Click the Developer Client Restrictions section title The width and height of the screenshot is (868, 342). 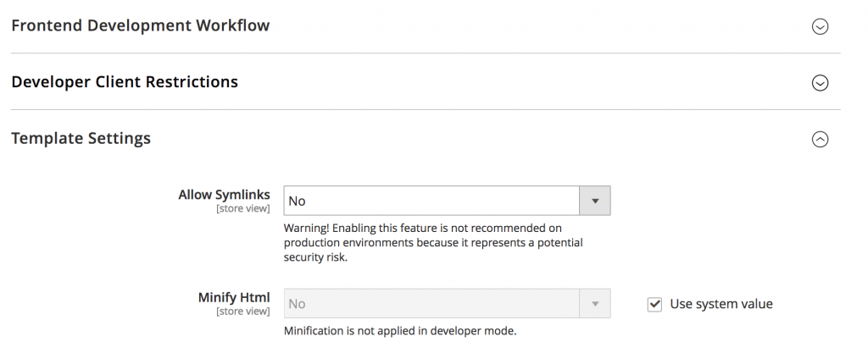coord(125,82)
